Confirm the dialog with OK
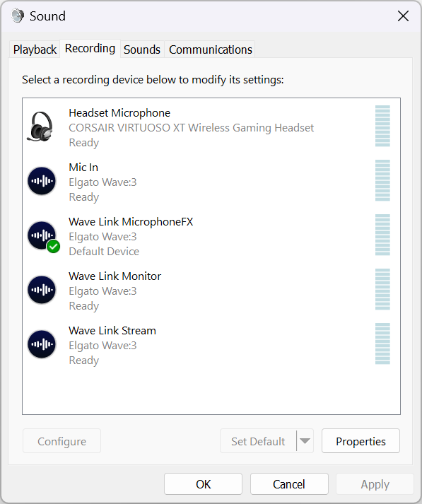The width and height of the screenshot is (422, 504). point(203,484)
